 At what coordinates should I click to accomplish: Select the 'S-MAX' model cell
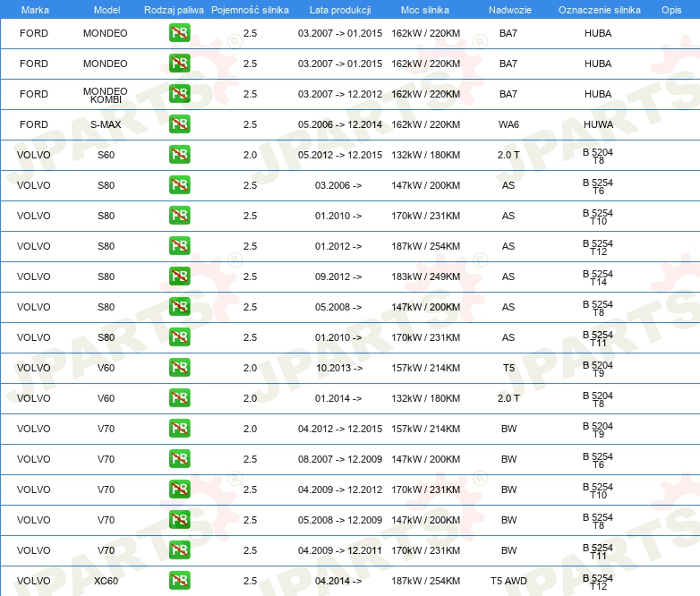coord(106,124)
